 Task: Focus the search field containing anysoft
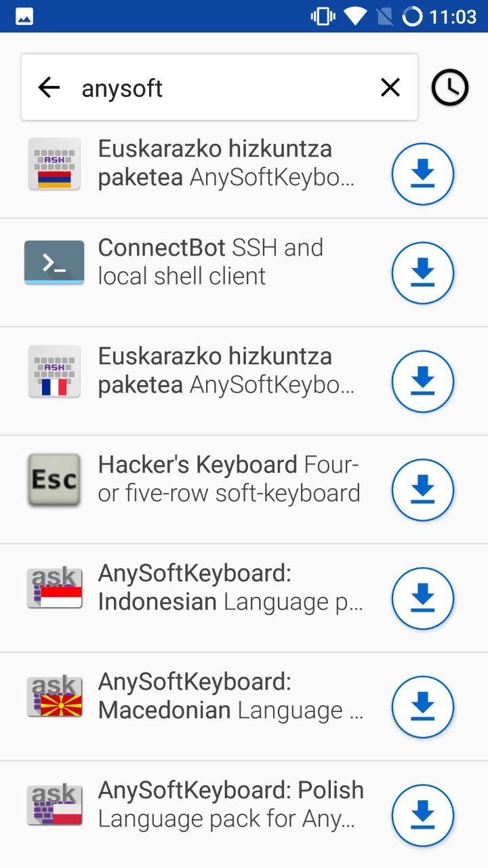tap(220, 87)
